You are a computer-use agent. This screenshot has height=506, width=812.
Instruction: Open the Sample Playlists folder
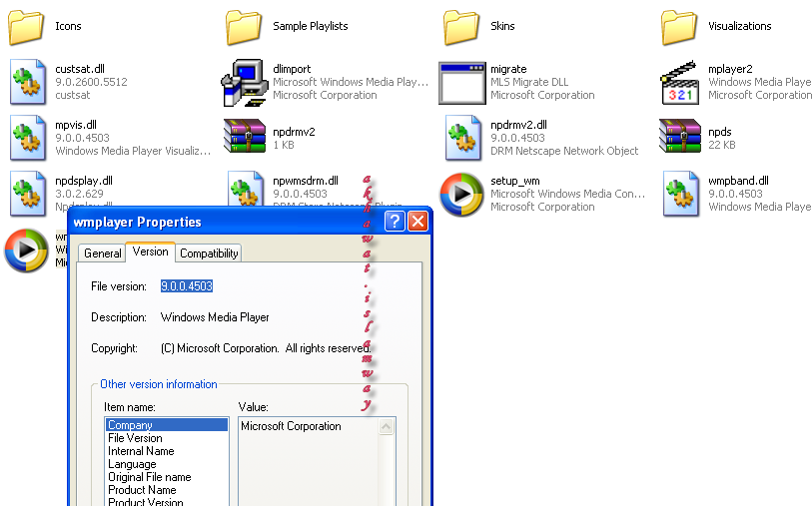(244, 27)
